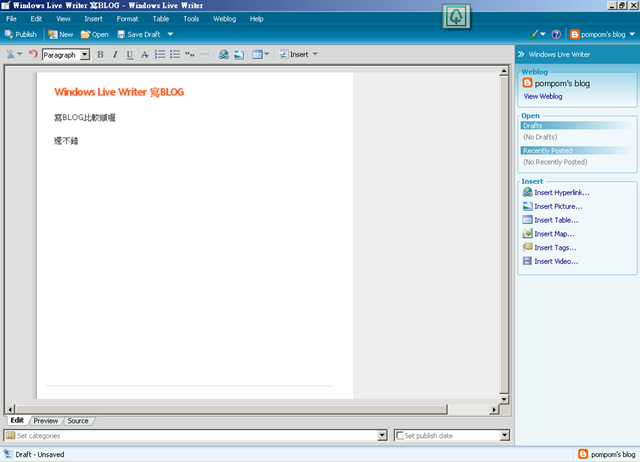
Task: Click the Publish toolbar button
Action: click(20, 34)
